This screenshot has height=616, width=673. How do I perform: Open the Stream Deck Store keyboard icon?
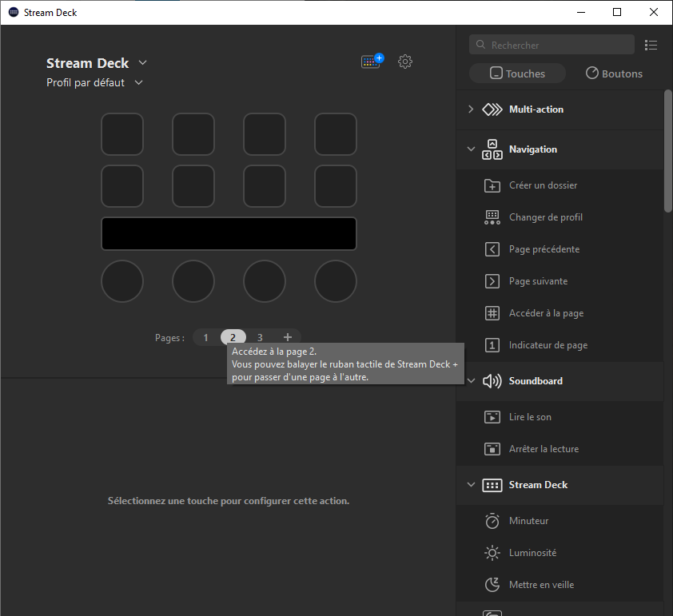click(372, 62)
